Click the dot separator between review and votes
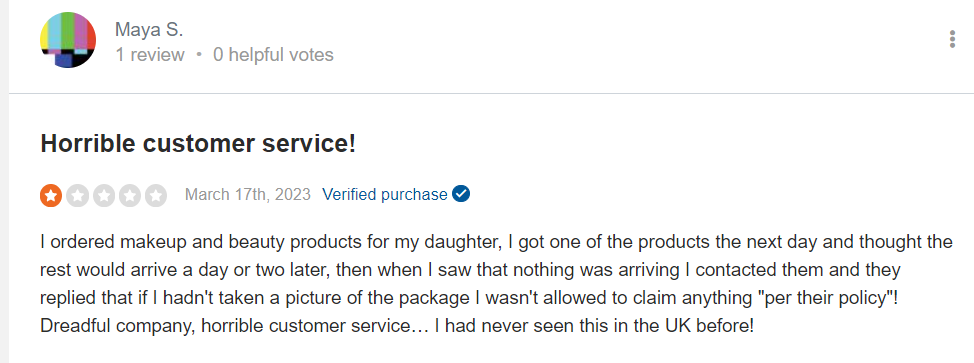 click(x=199, y=55)
